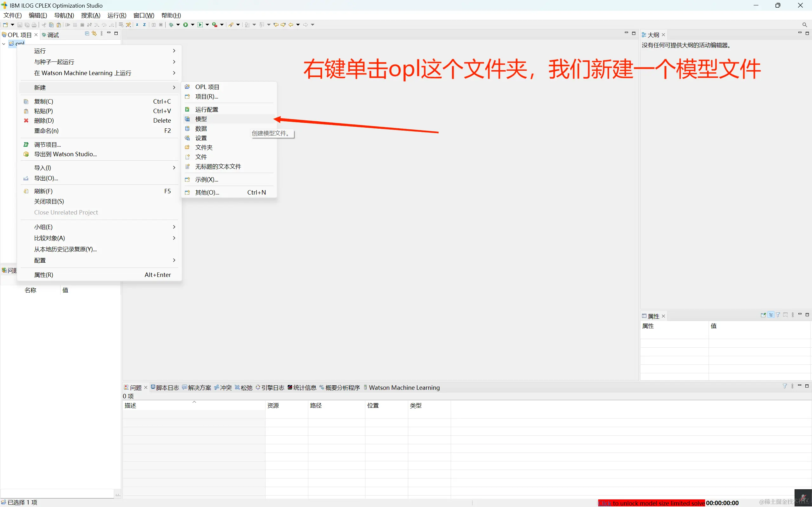
Task: Toggle Link with Editor in project explorer
Action: point(94,34)
